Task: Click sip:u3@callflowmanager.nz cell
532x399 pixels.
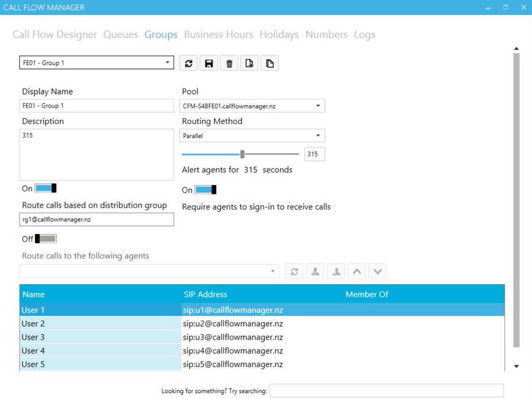Action: [233, 337]
